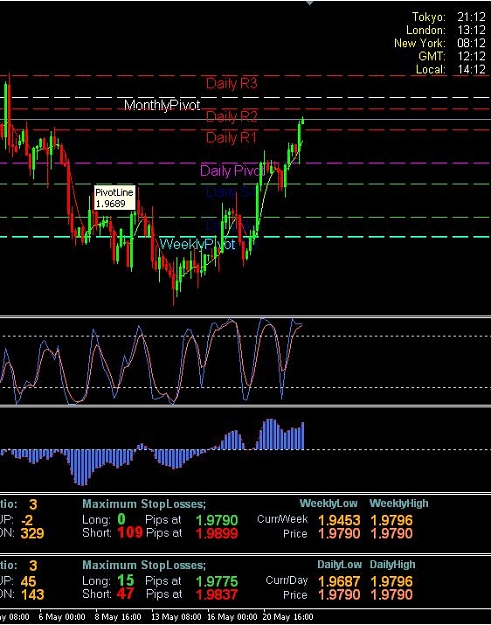
Task: Click the 8 May 16:00 time axis label
Action: point(118,617)
